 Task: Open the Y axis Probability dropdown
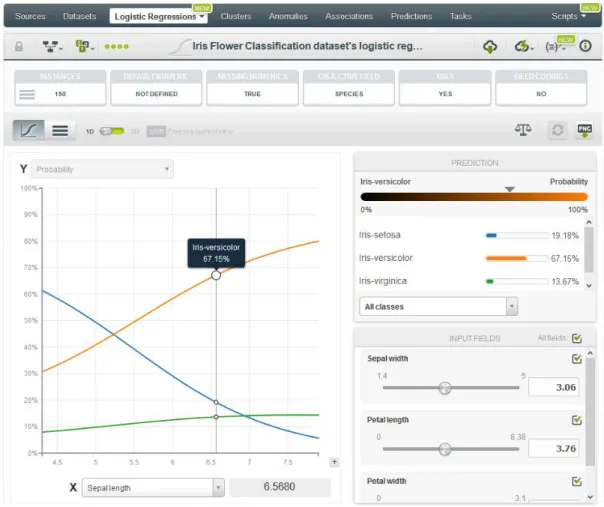(x=102, y=169)
